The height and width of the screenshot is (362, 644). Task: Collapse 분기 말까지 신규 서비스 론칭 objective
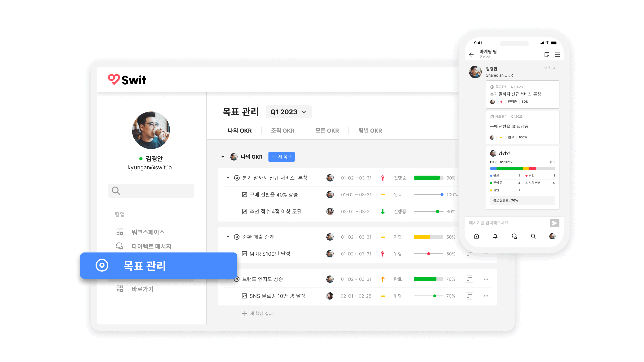(x=228, y=178)
